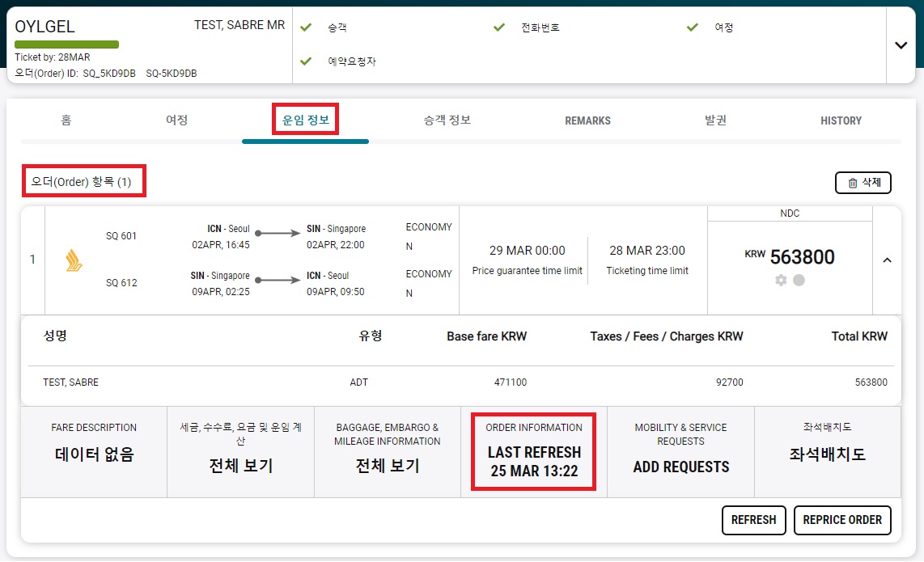View all baggage, embargo & mileage information

pyautogui.click(x=388, y=452)
